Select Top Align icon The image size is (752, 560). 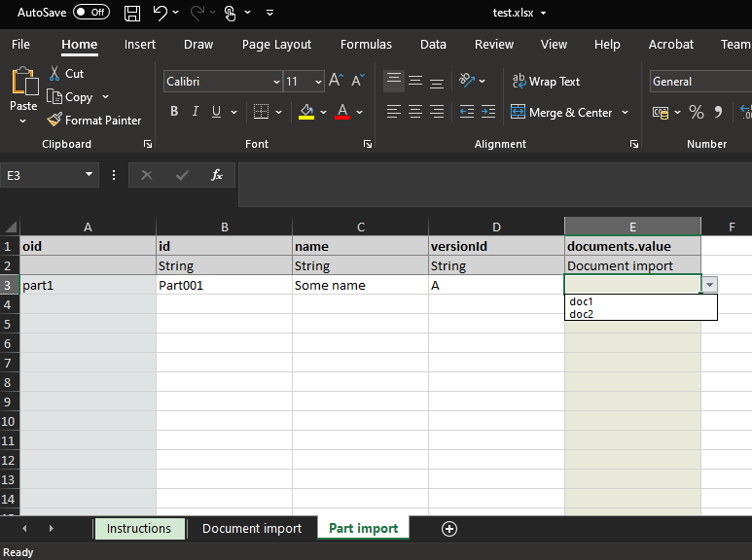tap(394, 81)
